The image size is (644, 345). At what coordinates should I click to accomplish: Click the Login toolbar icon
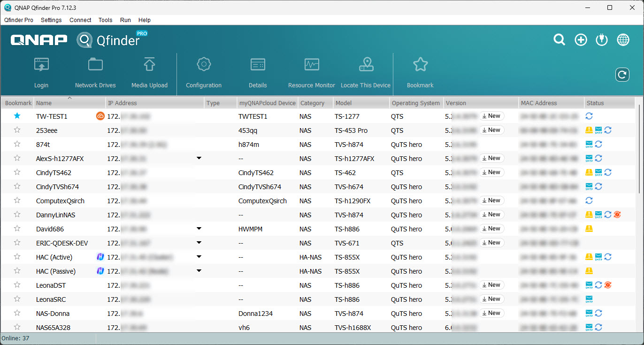(41, 65)
